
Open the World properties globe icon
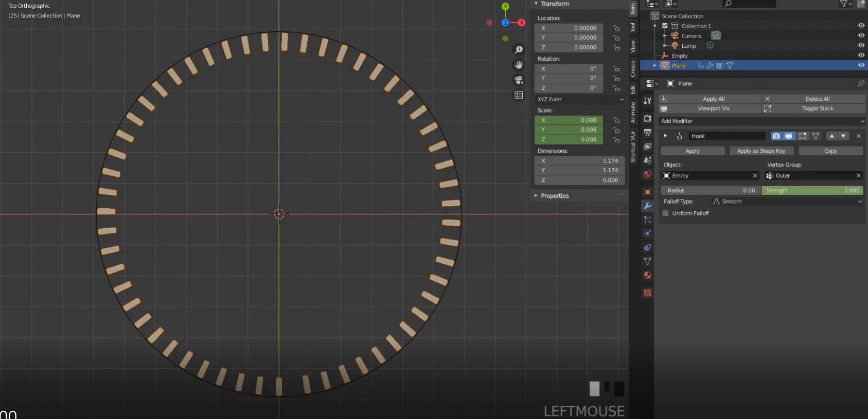648,174
